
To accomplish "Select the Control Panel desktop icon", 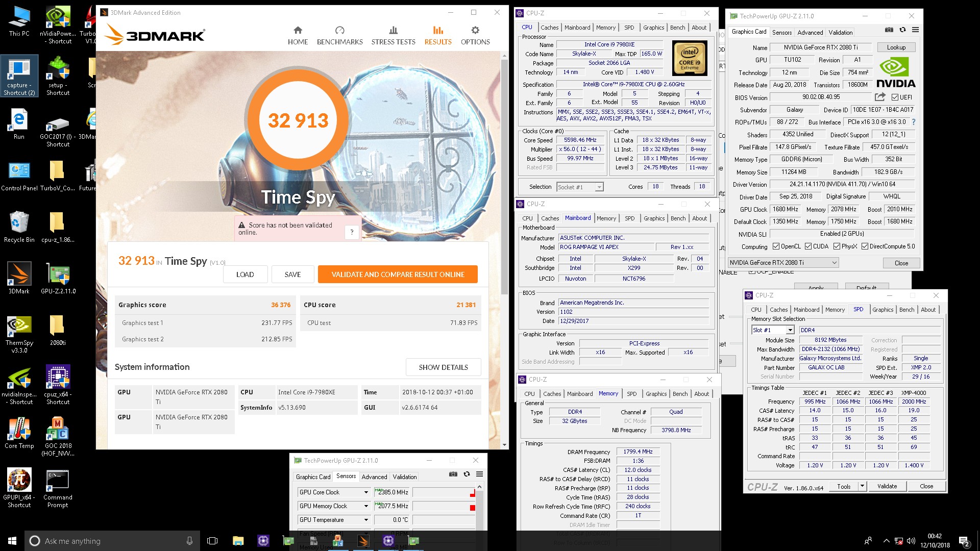I will [19, 176].
